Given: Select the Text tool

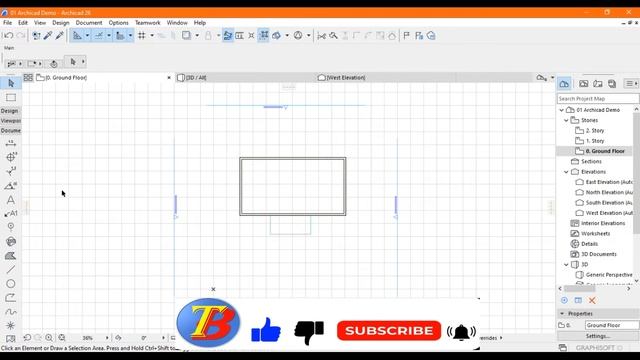Looking at the screenshot, I should (11, 200).
